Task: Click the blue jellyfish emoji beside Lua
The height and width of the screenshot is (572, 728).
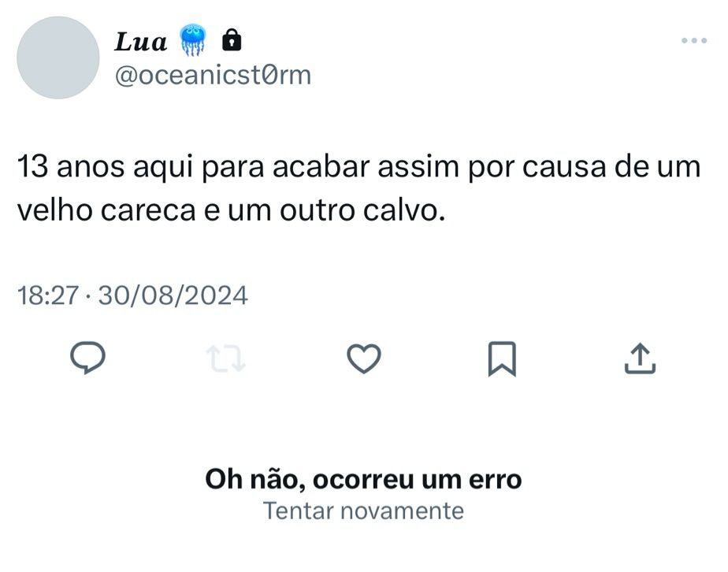Action: [193, 40]
